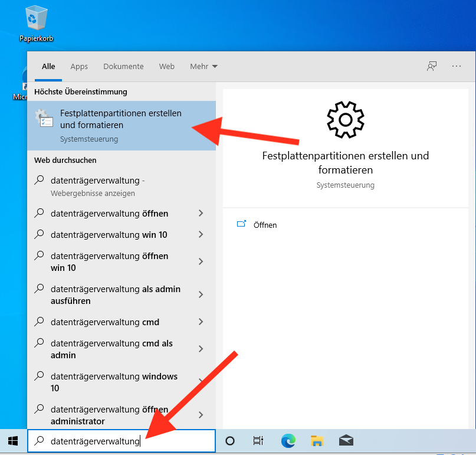This screenshot has height=455, width=476.
Task: Expand chevron for 'als admin ausführen' suggestion
Action: click(x=201, y=294)
